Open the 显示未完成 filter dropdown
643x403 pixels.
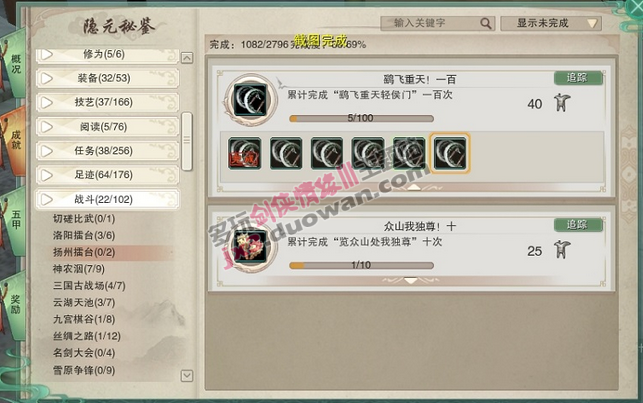pyautogui.click(x=551, y=23)
